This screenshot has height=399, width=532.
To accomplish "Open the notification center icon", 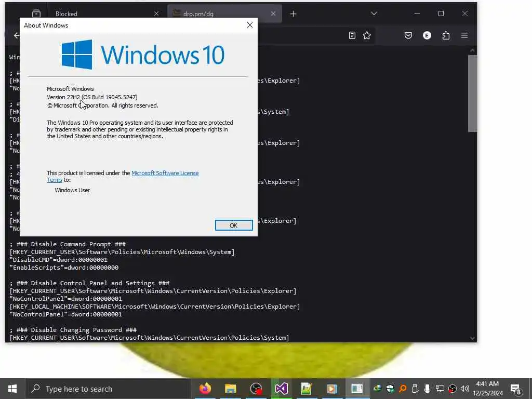I will (516, 389).
